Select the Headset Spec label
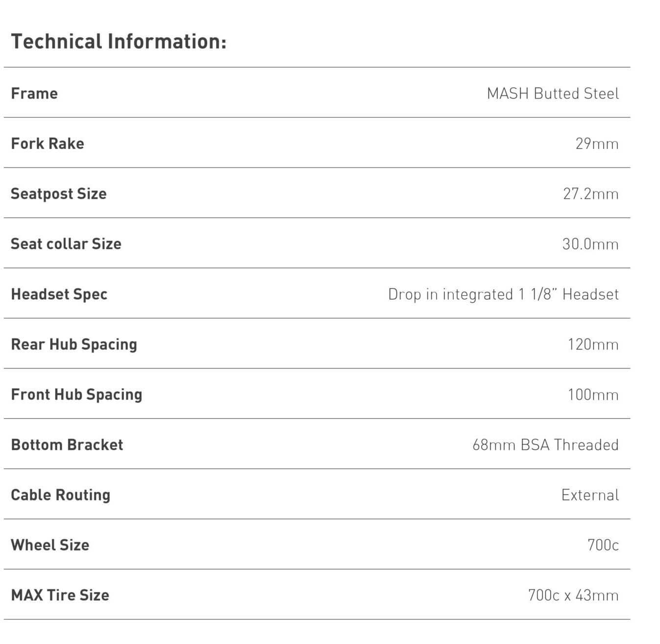The width and height of the screenshot is (660, 644). [x=59, y=294]
